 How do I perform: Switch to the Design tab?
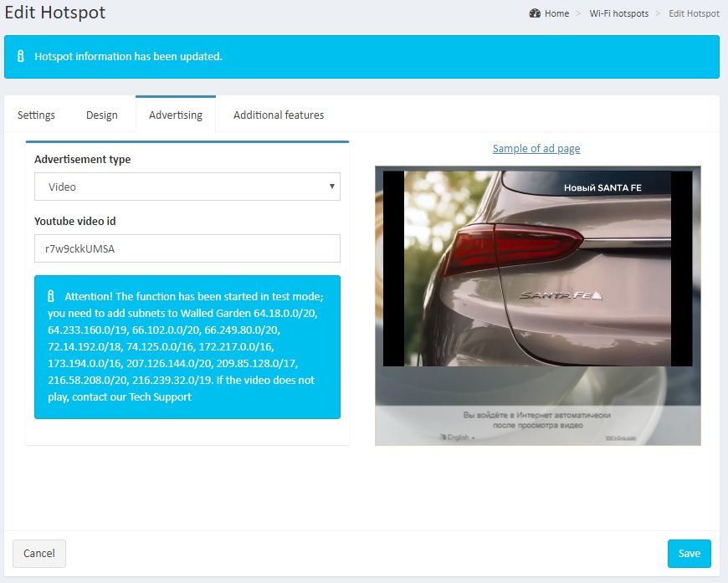pos(102,115)
